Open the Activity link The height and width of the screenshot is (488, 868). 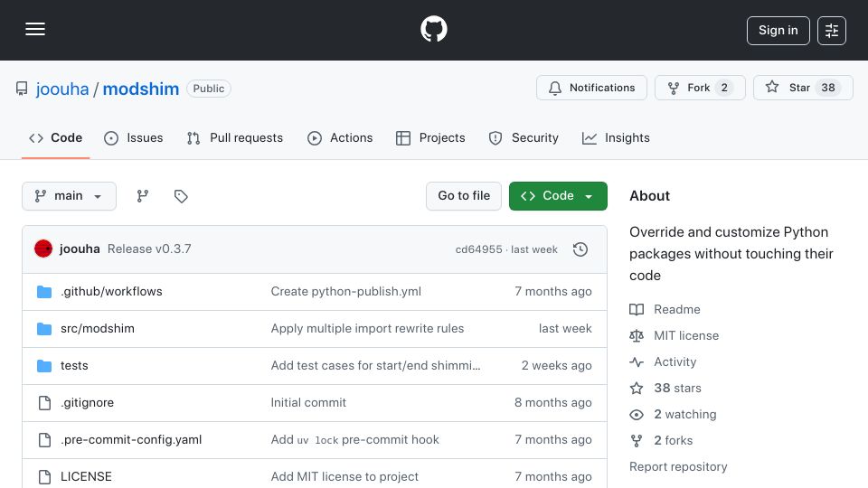click(x=663, y=361)
